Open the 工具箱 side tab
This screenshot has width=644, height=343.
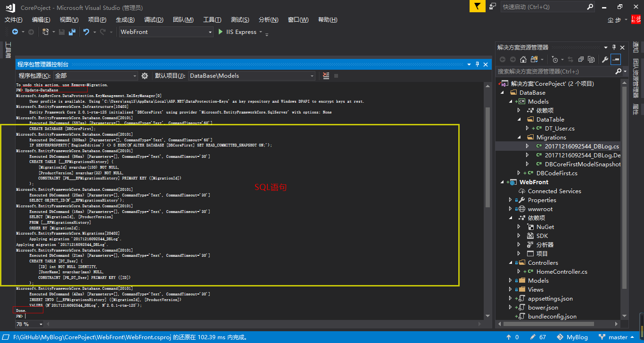[8, 50]
